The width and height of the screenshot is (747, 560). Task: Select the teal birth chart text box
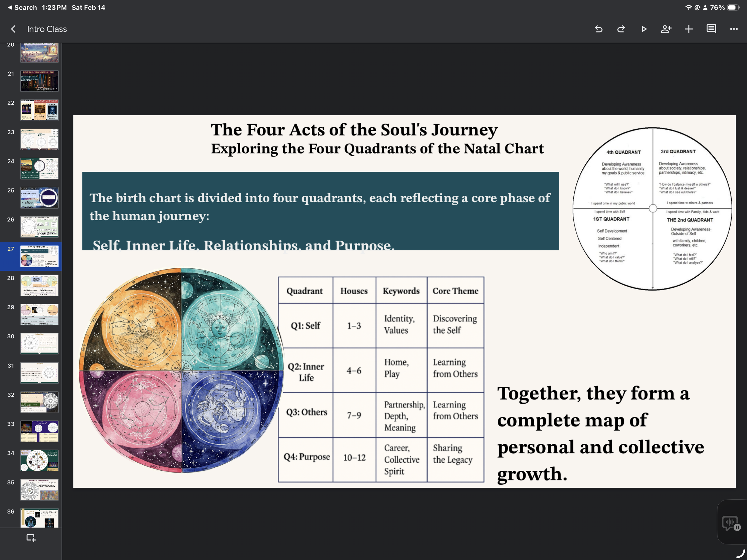click(320, 211)
